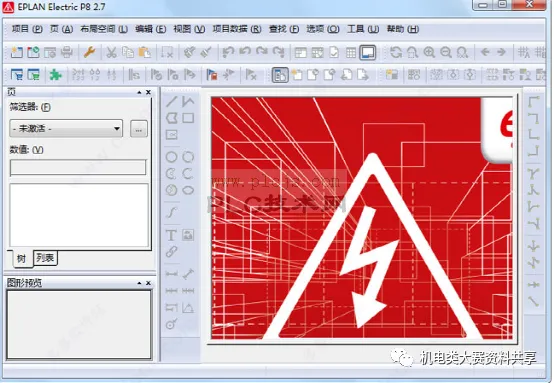Select the linear dimension tool
Screen dimensions: 554x383
coord(172,274)
